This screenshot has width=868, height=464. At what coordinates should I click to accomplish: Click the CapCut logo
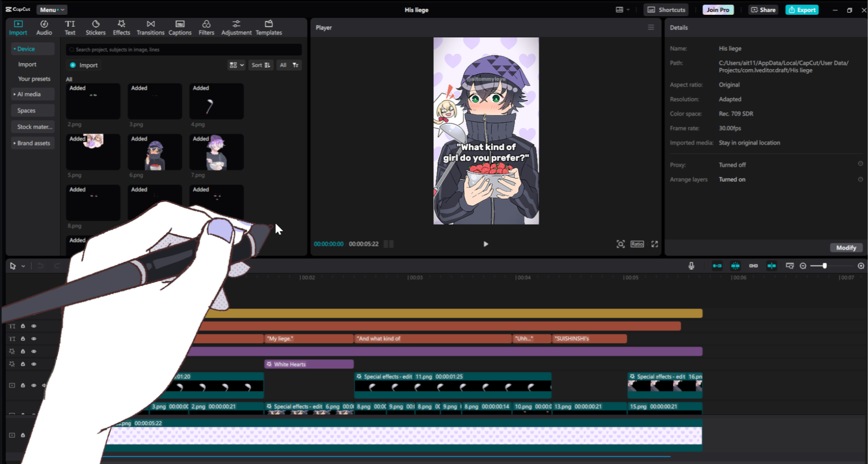[x=18, y=9]
